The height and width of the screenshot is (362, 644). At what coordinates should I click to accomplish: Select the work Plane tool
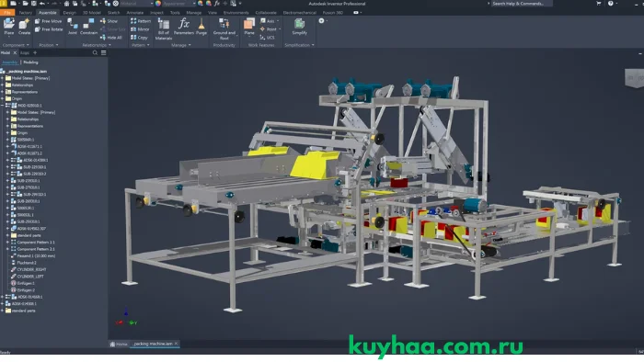(249, 27)
